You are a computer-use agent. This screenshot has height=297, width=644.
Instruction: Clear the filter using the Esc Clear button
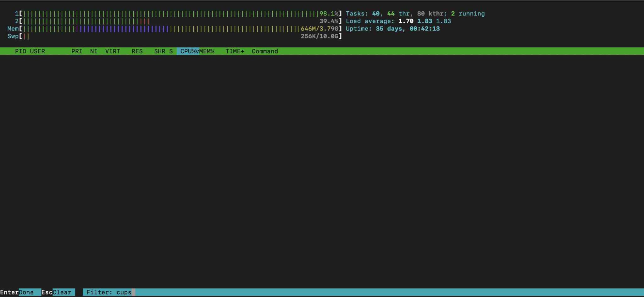pyautogui.click(x=58, y=292)
